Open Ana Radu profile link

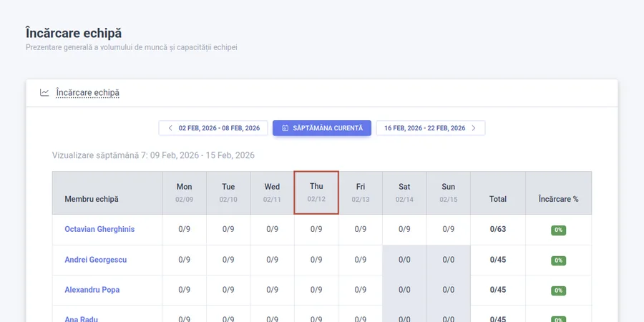[x=82, y=319]
